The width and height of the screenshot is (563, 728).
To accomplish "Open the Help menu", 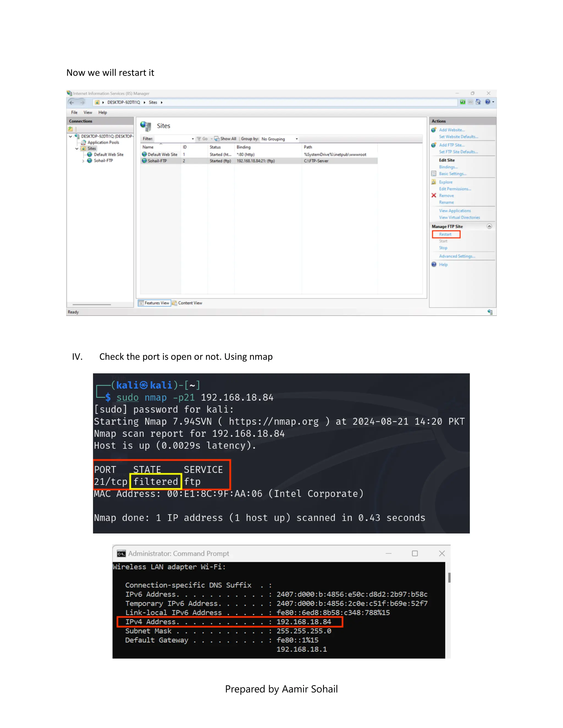I will (x=103, y=112).
